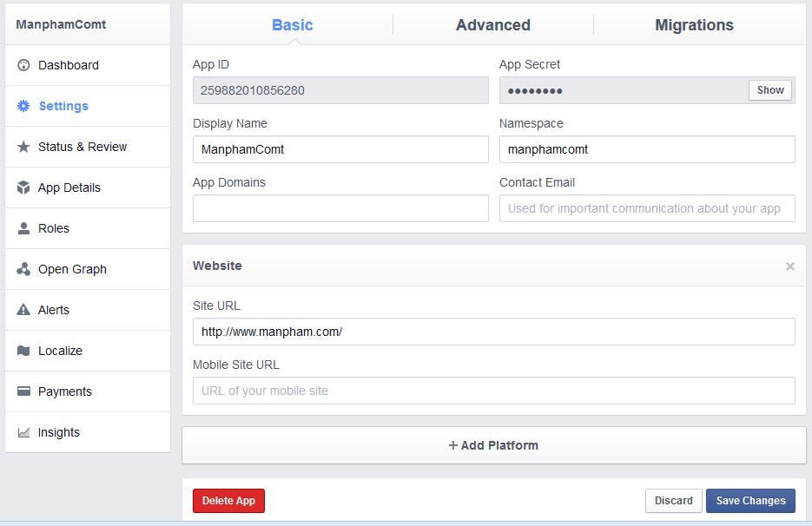The image size is (812, 526).
Task: Go to Status & Review
Action: [x=88, y=147]
